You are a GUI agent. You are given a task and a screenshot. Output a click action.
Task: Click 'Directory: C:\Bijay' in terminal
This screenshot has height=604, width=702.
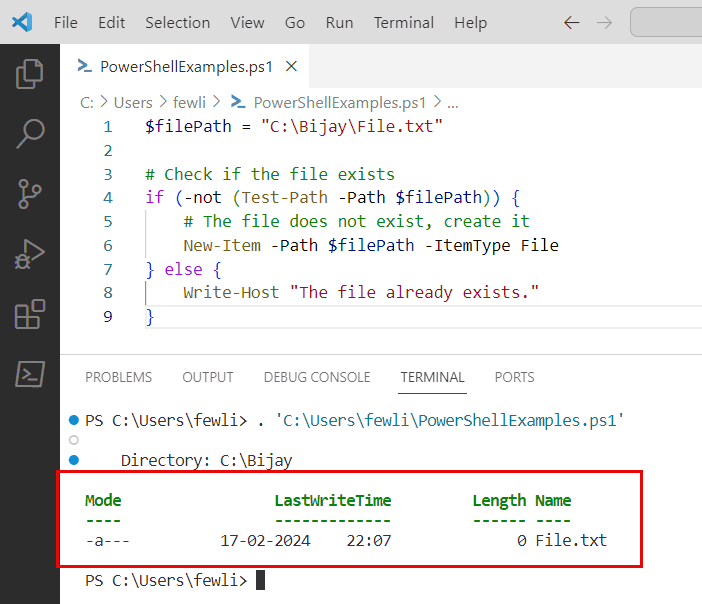point(206,460)
